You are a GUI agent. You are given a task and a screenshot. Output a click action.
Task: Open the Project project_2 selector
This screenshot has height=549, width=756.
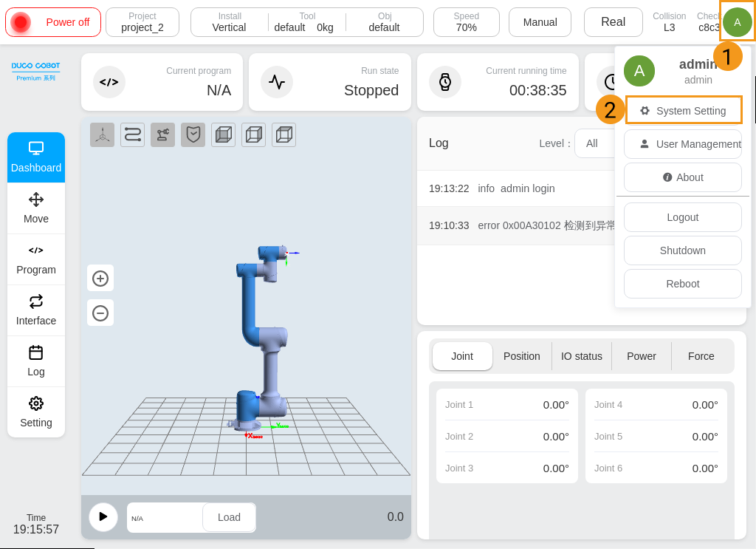(x=142, y=22)
